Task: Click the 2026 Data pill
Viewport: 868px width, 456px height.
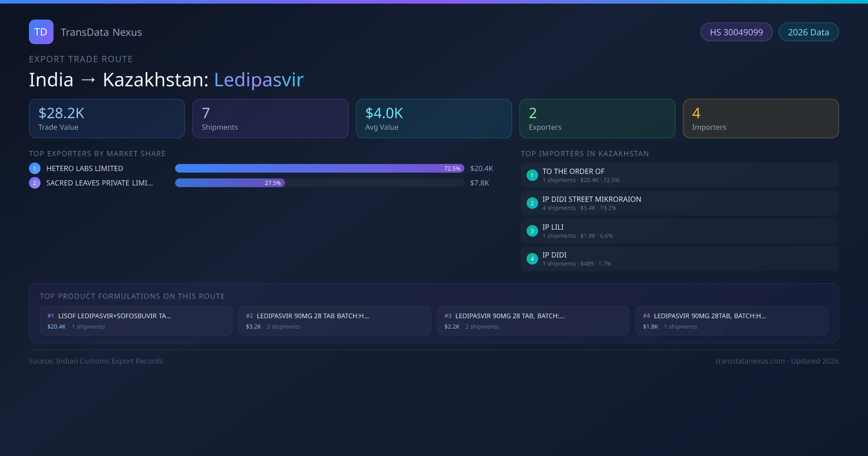Action: [x=808, y=32]
